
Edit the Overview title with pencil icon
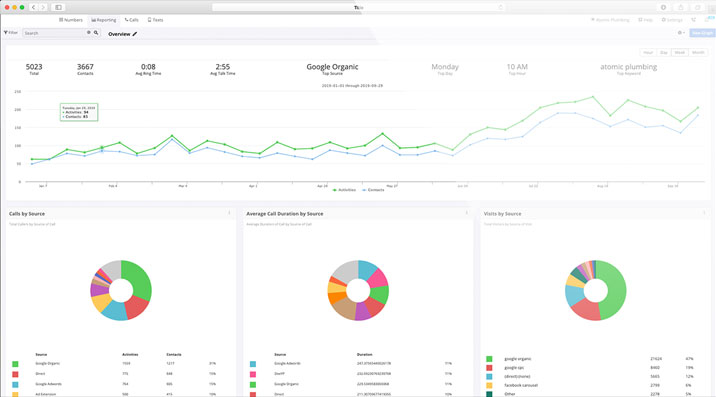point(135,34)
